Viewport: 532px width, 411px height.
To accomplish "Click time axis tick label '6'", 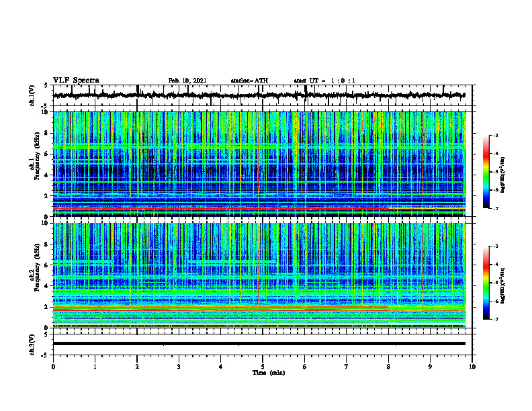I will pyautogui.click(x=305, y=367).
